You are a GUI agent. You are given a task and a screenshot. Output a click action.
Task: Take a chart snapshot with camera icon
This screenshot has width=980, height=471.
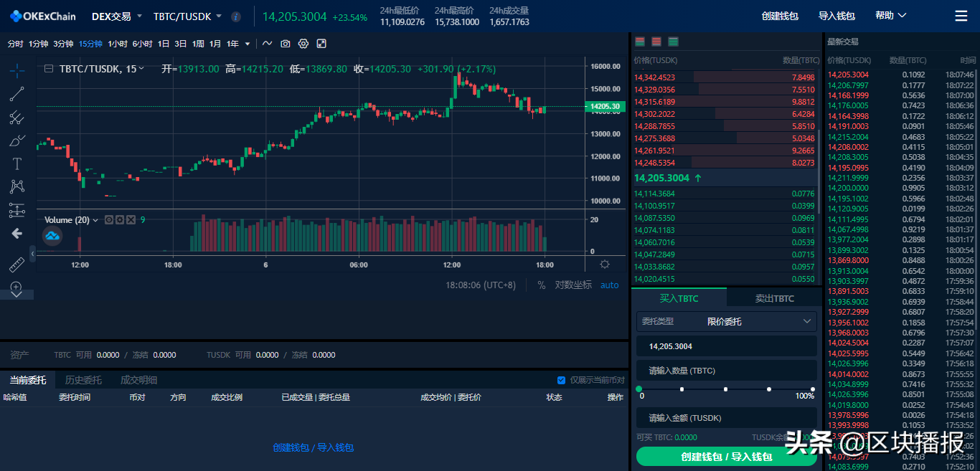(286, 44)
